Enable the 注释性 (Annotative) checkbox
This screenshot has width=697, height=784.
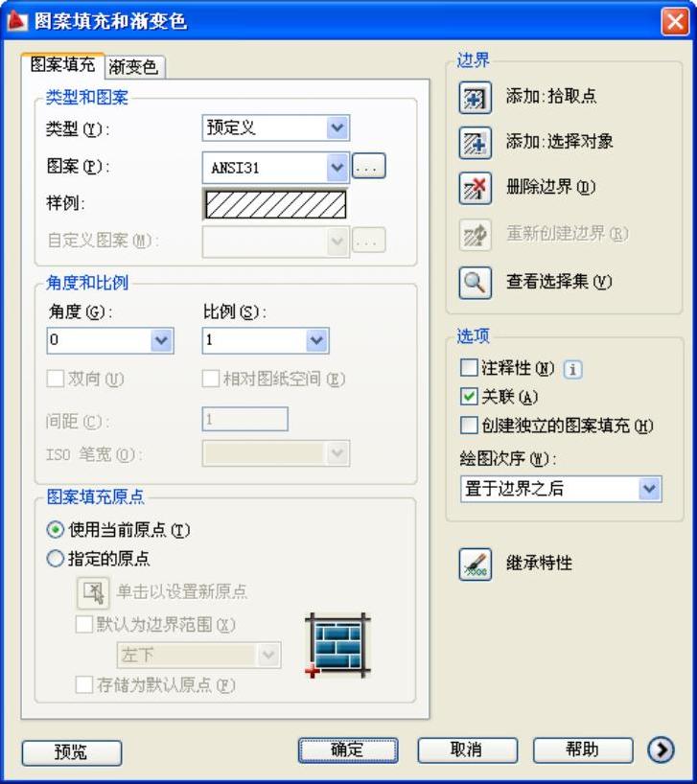(469, 367)
